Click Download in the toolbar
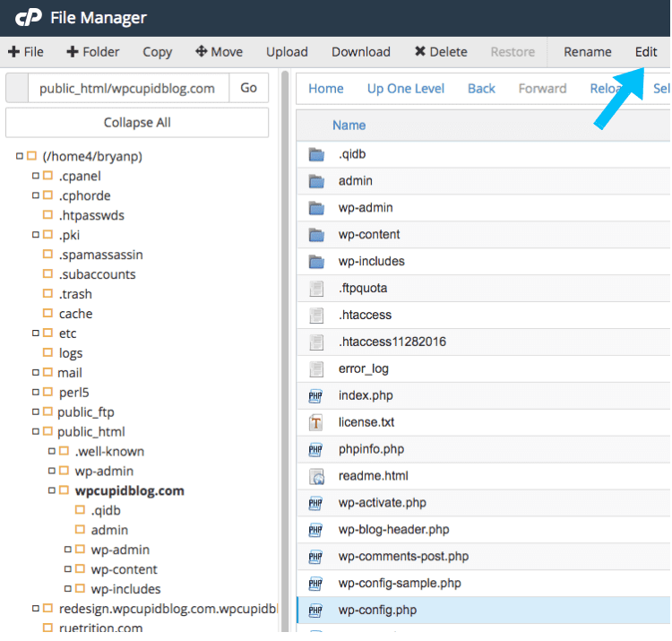Screen dimensions: 672x641 [361, 52]
